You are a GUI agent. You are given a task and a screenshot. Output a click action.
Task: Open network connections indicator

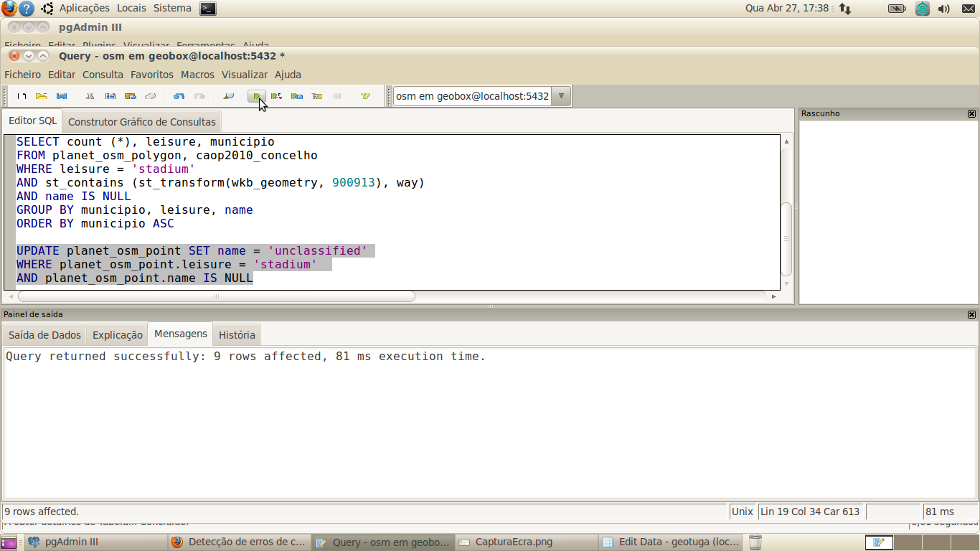click(x=845, y=9)
